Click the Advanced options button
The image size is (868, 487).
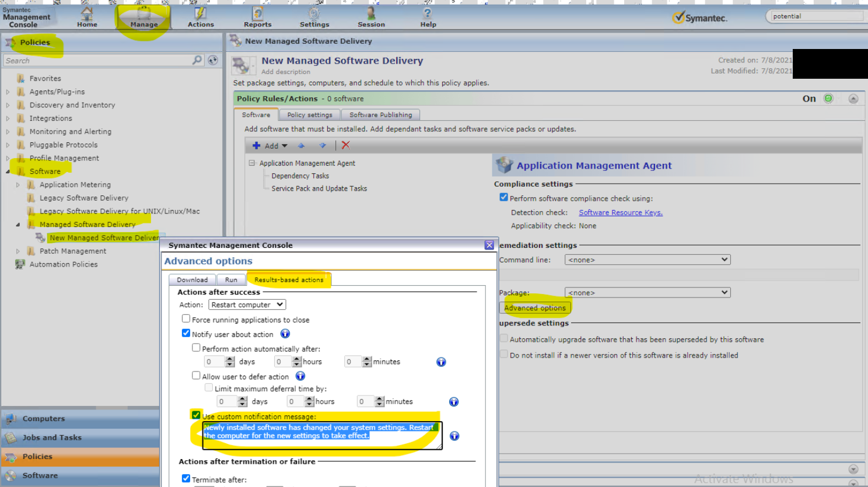[534, 308]
